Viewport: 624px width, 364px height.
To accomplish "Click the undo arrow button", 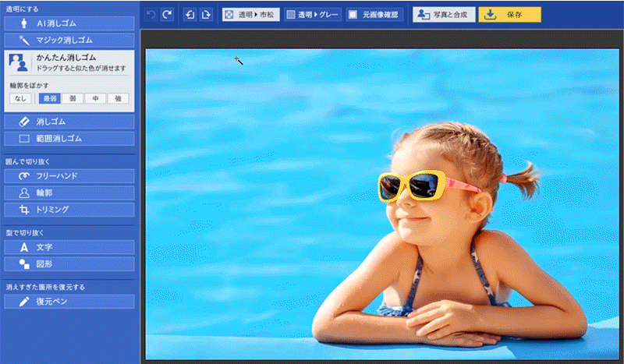I will click(151, 15).
